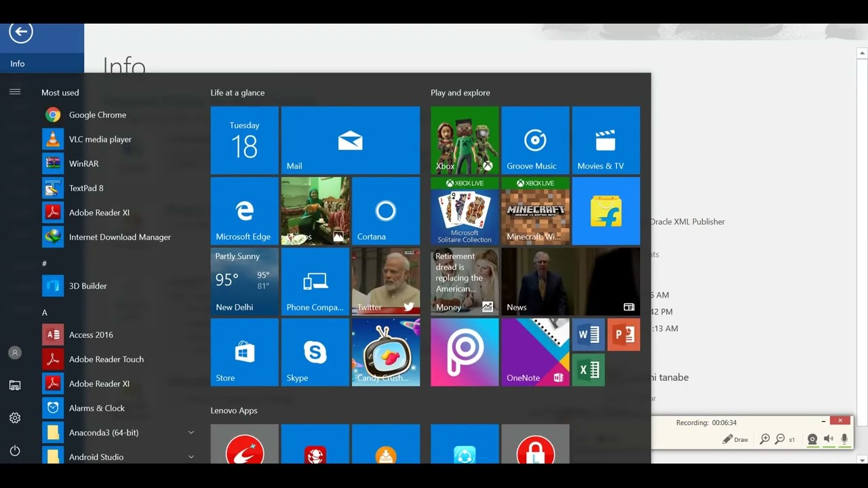868x488 pixels.
Task: Open Microsoft Solitaire Collection tile
Action: (465, 211)
